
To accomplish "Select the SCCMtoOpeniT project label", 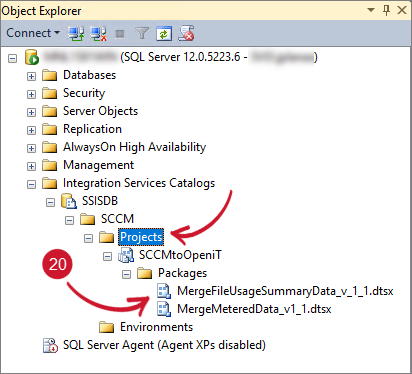I will (180, 255).
